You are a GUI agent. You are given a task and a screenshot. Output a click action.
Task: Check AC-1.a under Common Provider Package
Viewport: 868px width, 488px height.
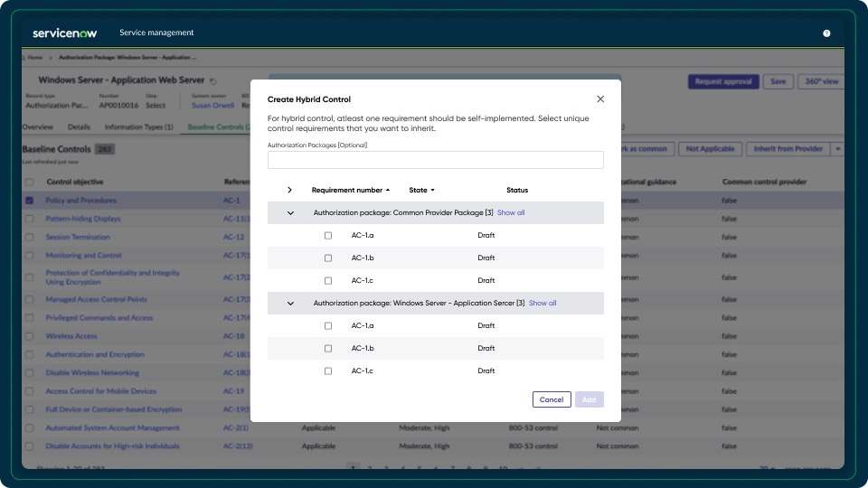328,236
